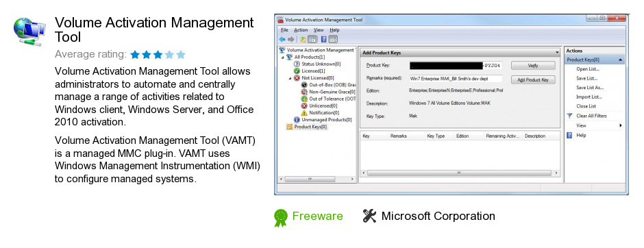Toggle the Action pane toolbar icon
The height and width of the screenshot is (248, 644).
[333, 40]
